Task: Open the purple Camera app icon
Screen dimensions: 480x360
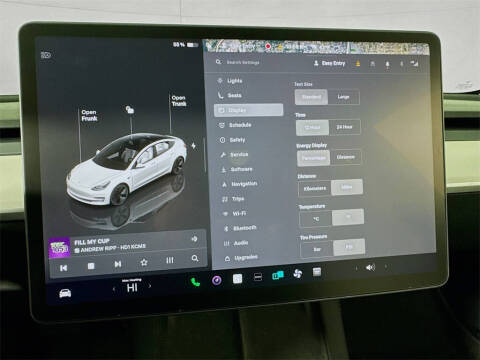Action: tap(217, 280)
